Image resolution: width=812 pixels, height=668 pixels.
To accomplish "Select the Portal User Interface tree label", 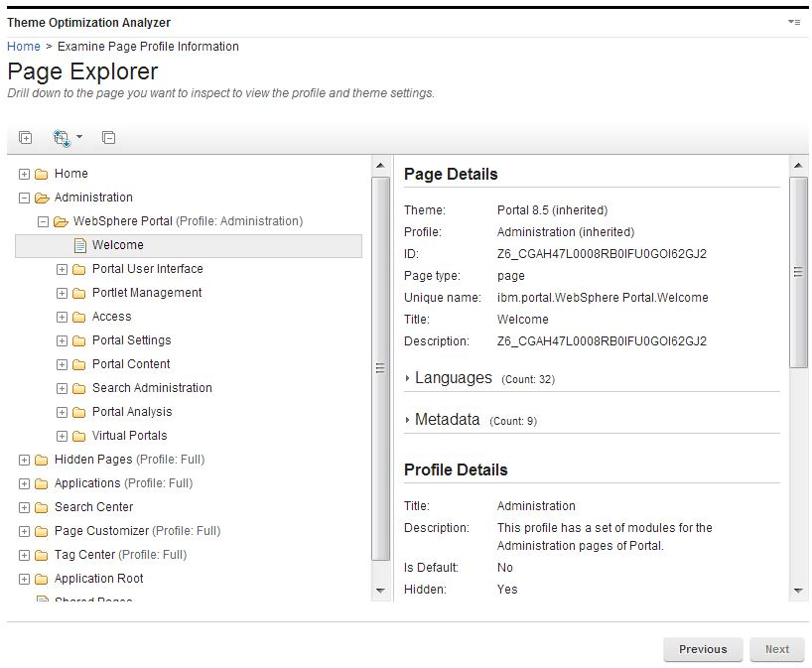I will coord(148,269).
